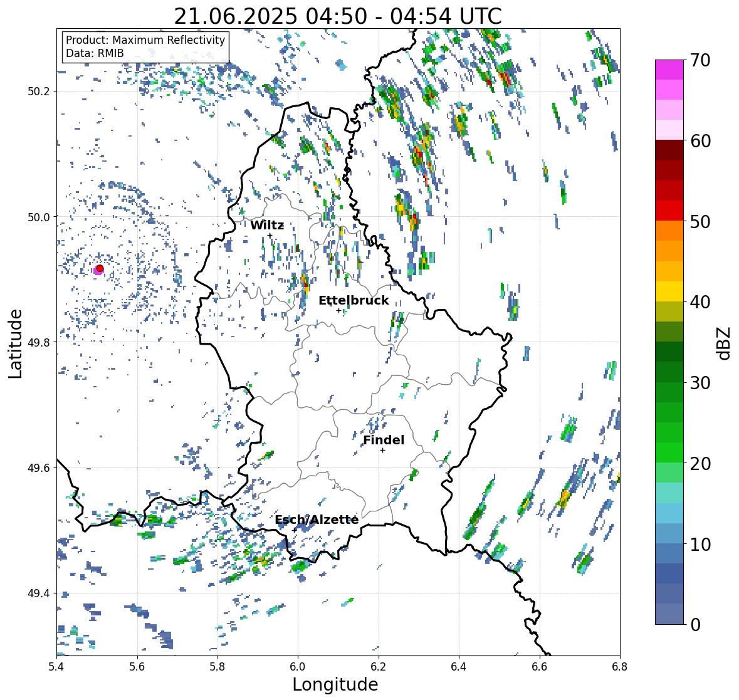The width and height of the screenshot is (739, 700).
Task: Click the red radar marker dot
Action: 100,268
